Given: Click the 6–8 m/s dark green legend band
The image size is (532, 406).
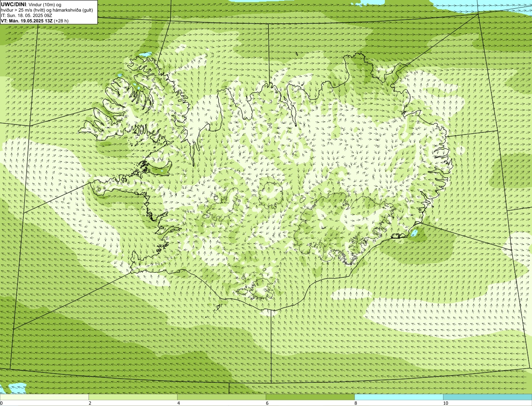Looking at the screenshot, I should [310, 397].
